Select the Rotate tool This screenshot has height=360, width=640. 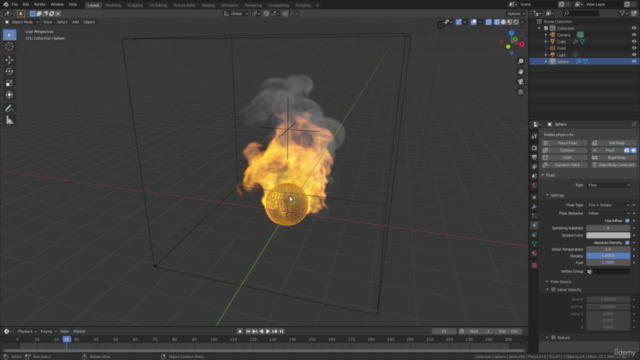click(x=9, y=71)
